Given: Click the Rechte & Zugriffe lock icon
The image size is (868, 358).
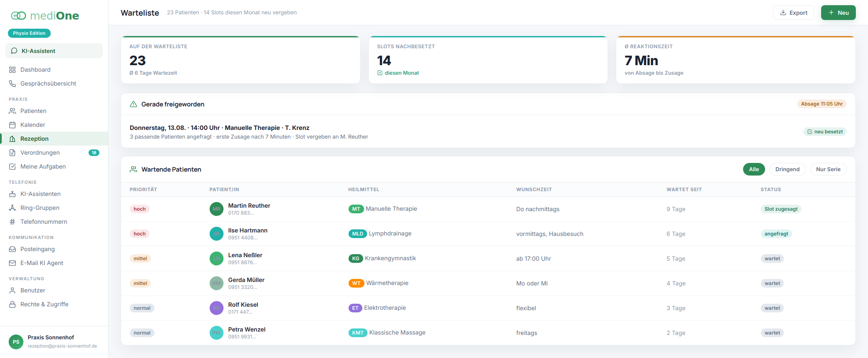Looking at the screenshot, I should tap(13, 304).
